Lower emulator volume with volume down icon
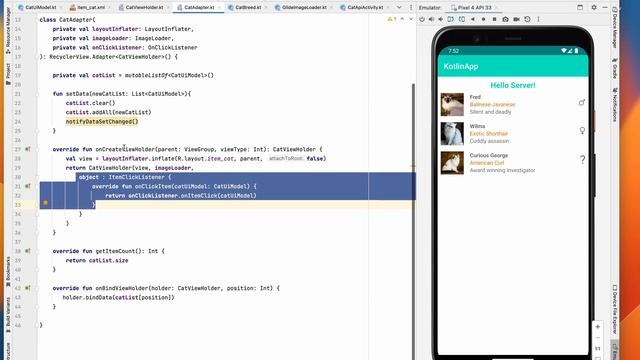The height and width of the screenshot is (360, 640). [440, 19]
